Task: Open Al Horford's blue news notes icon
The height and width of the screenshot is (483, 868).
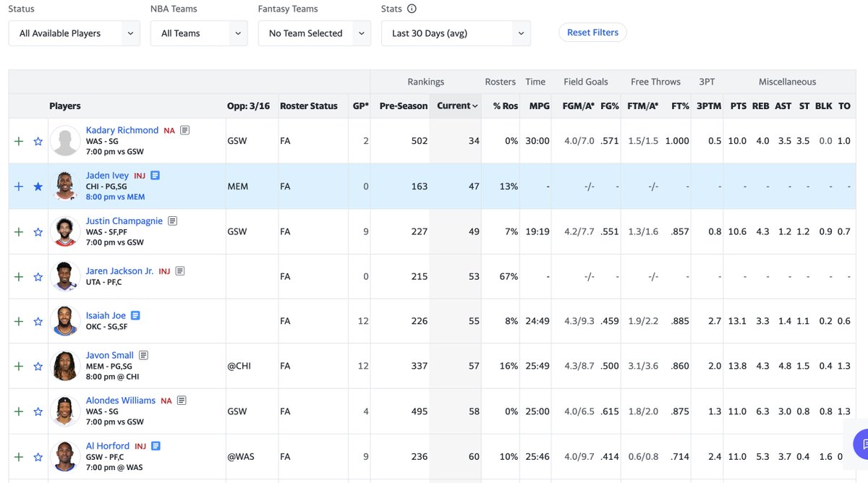Action: (156, 446)
